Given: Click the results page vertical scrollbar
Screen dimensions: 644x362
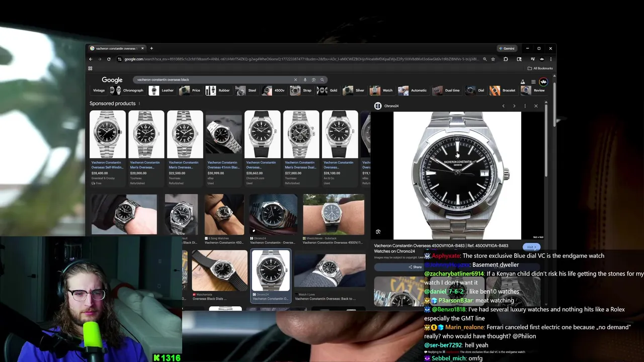Looking at the screenshot, I should pyautogui.click(x=554, y=106).
